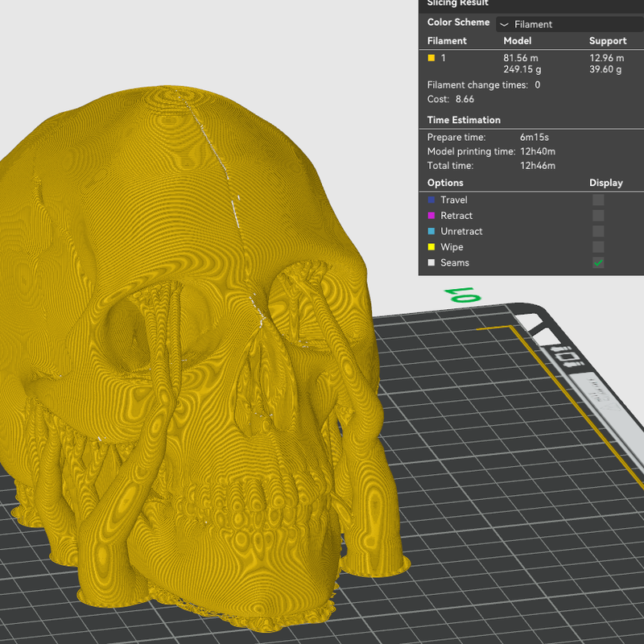Enable the Travel display checkbox

tap(598, 200)
